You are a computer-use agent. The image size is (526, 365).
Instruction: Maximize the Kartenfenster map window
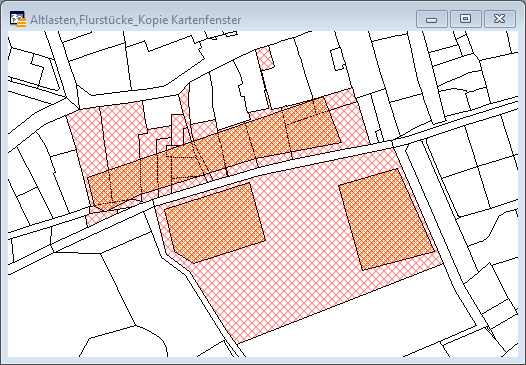pos(465,19)
